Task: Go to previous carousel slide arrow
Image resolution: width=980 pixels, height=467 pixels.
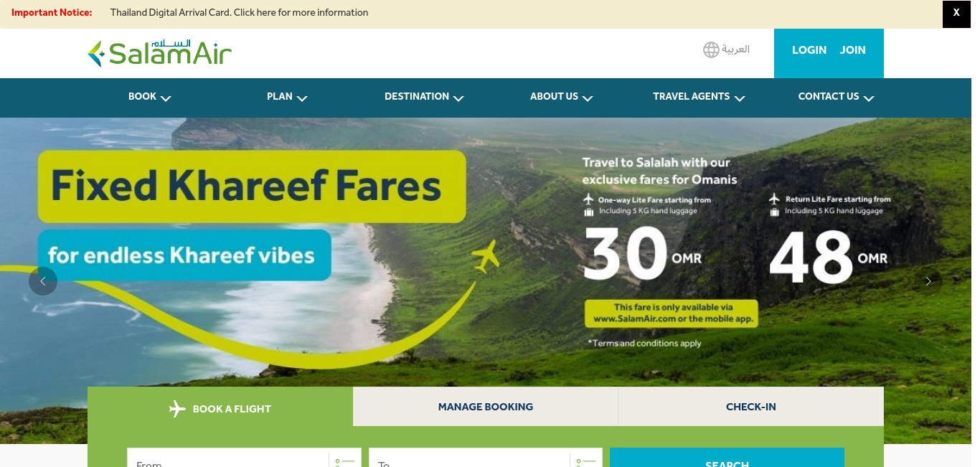Action: (43, 281)
